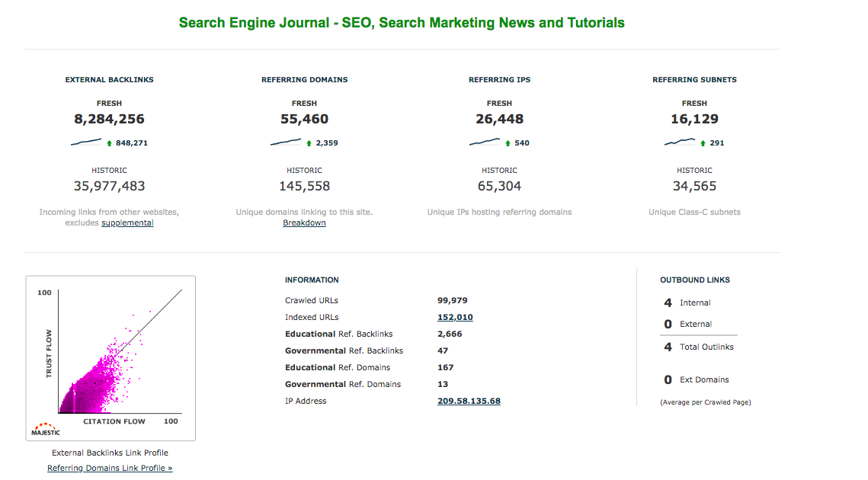
Task: Select the historic External Backlinks count 35,977,483
Action: click(x=109, y=186)
